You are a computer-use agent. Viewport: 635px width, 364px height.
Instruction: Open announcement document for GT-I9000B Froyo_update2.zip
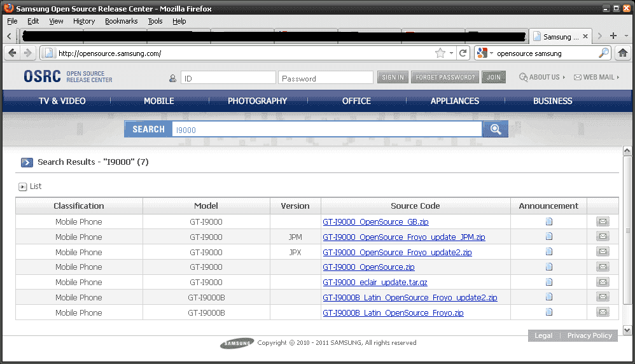point(548,297)
